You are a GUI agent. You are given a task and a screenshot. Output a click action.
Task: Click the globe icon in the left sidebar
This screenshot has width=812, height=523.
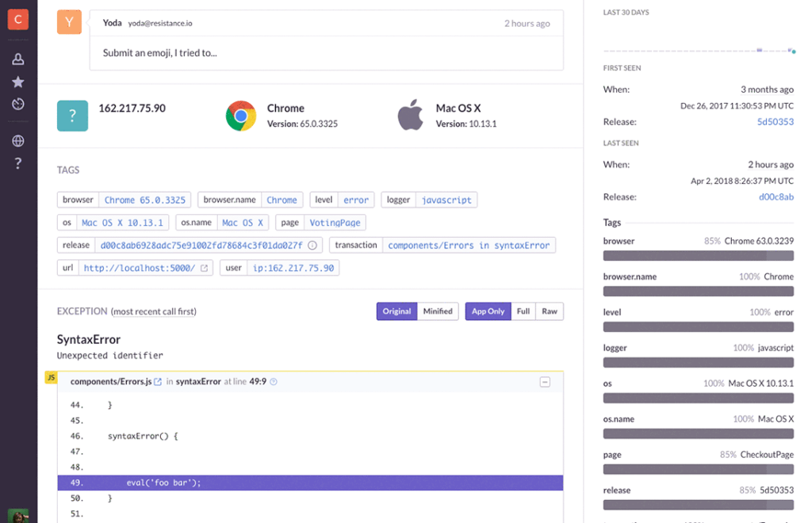point(17,140)
